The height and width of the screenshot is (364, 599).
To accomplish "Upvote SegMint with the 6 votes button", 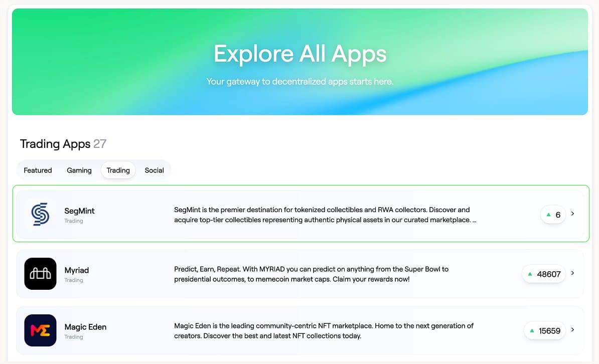I will 552,215.
